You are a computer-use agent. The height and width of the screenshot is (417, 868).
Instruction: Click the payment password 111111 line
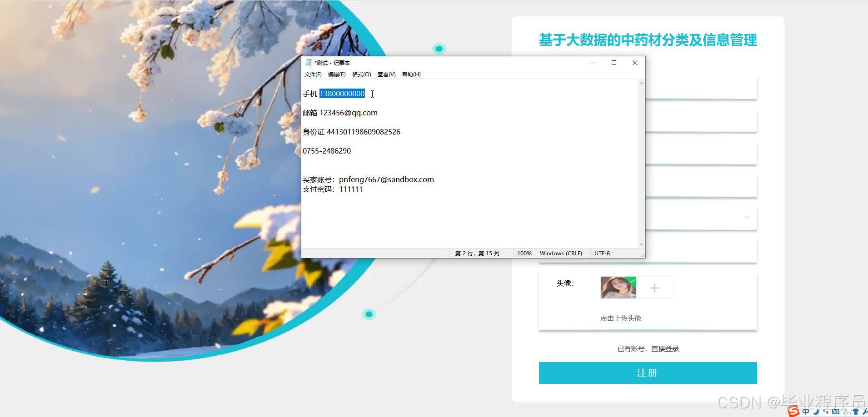[333, 189]
